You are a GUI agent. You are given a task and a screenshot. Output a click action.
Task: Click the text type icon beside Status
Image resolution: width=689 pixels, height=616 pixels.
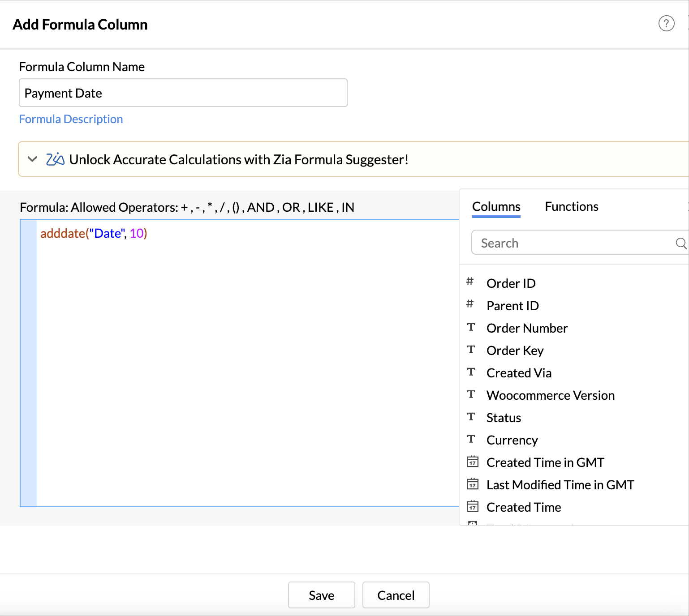click(x=471, y=417)
